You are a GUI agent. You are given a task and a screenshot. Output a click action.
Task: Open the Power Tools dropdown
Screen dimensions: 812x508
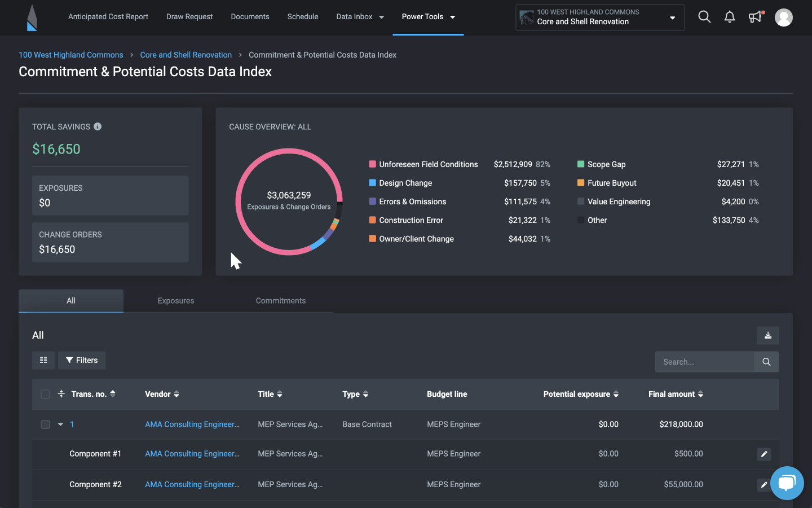pos(428,17)
